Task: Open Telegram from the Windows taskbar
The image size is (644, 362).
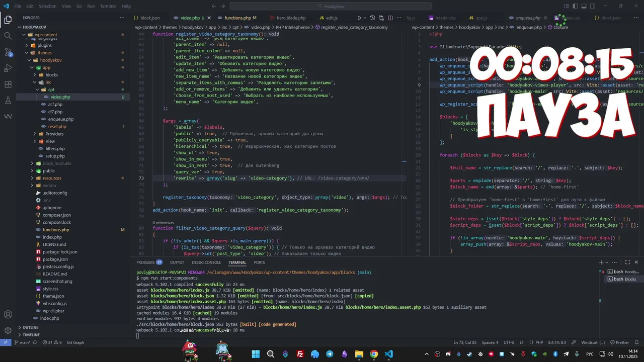Action: pyautogui.click(x=330, y=354)
